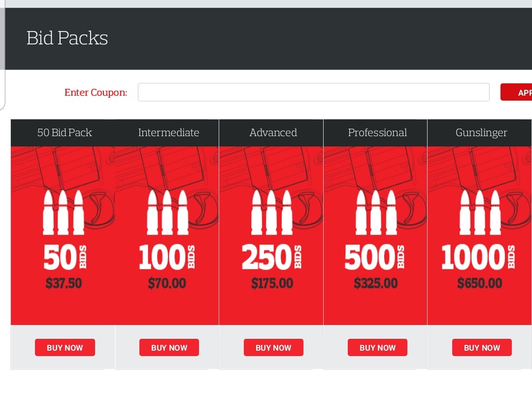Click the 1000 BIDS amount text

478,258
